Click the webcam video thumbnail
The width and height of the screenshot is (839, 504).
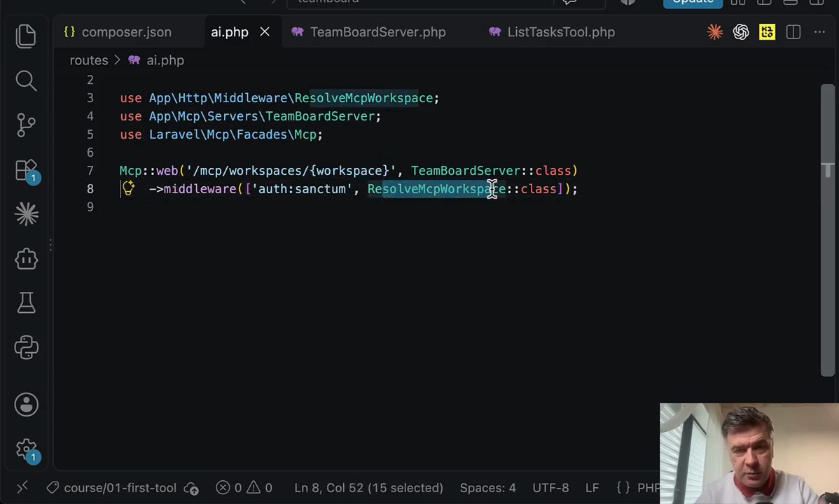click(x=749, y=454)
